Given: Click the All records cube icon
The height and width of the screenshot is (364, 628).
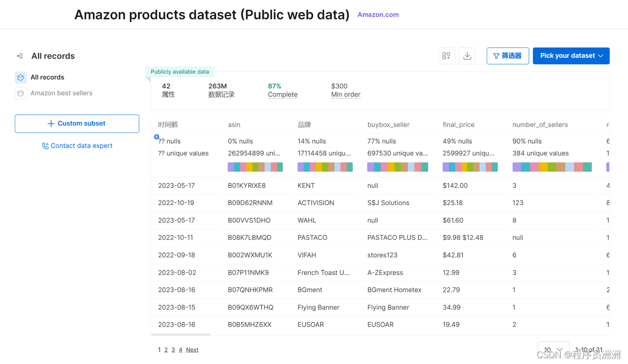Looking at the screenshot, I should tap(21, 78).
